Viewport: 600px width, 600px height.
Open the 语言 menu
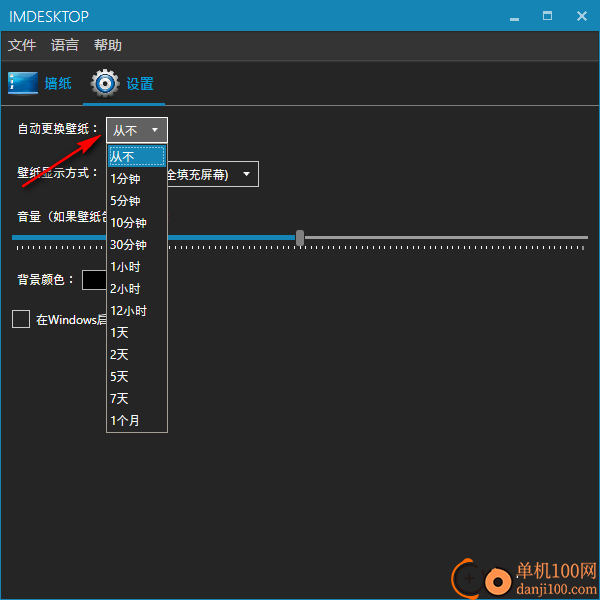coord(65,45)
